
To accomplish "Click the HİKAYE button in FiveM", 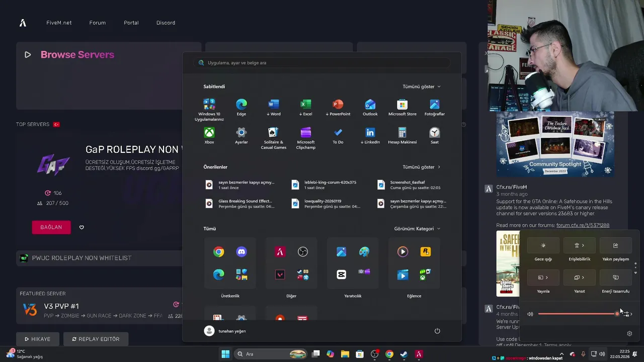I will pyautogui.click(x=38, y=339).
